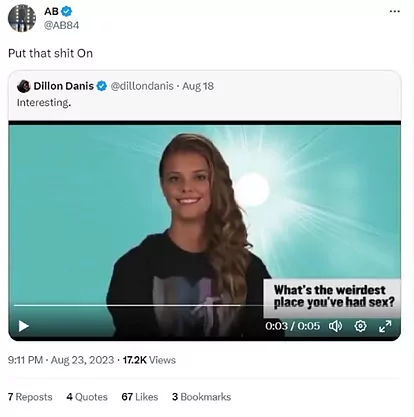
Task: View the 7 Reposts list
Action: 30,397
